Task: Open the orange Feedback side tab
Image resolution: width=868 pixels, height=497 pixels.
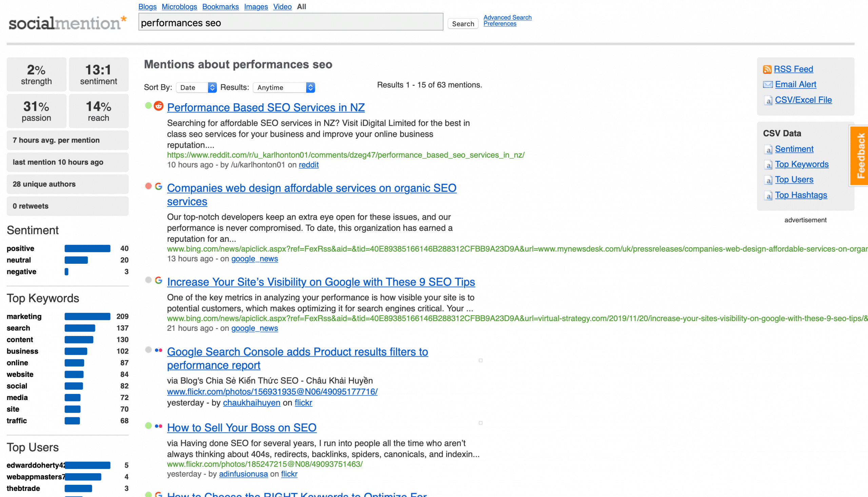Action: [859, 156]
